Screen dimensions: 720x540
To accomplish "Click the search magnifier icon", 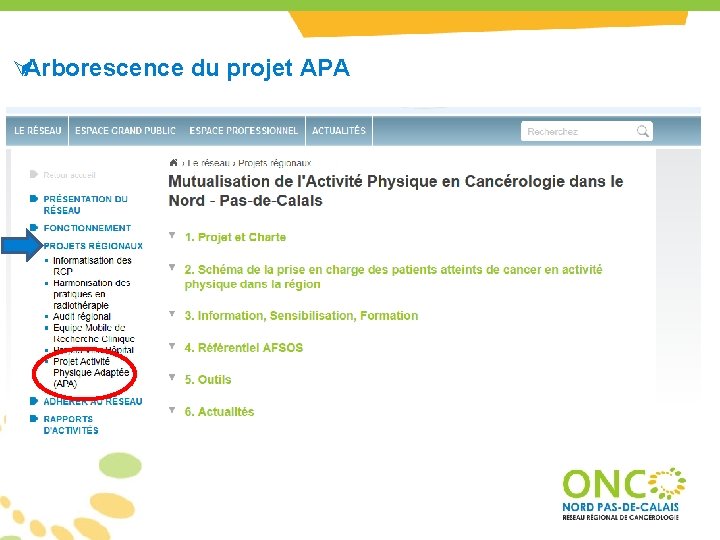I will pyautogui.click(x=643, y=131).
